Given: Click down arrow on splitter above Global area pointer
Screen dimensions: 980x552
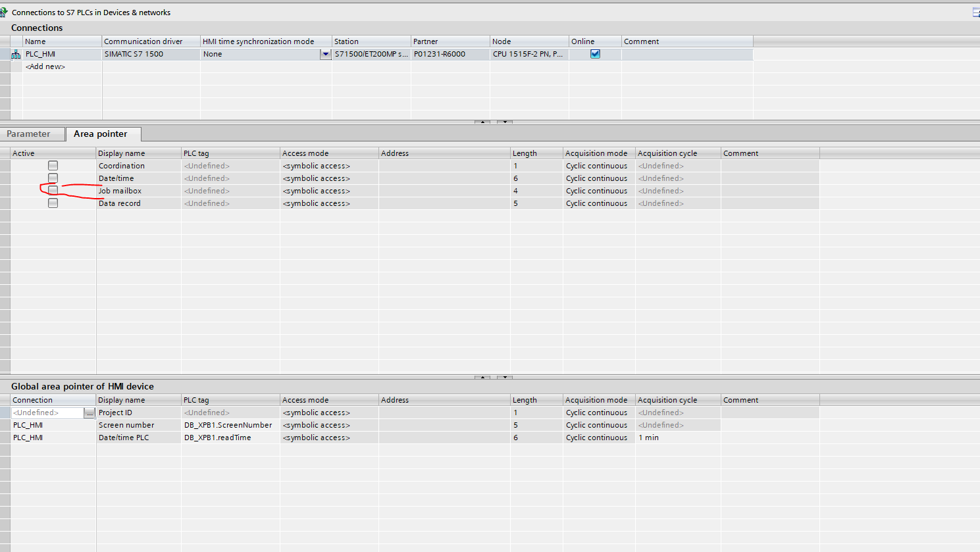Looking at the screenshot, I should pos(505,377).
